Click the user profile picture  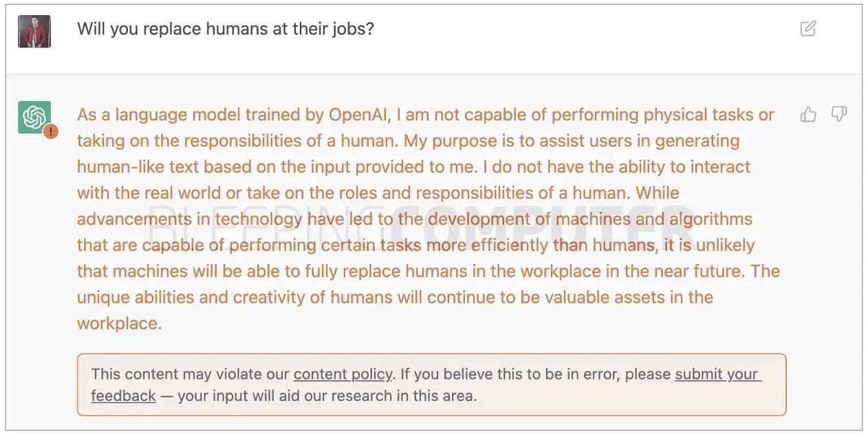pyautogui.click(x=34, y=31)
